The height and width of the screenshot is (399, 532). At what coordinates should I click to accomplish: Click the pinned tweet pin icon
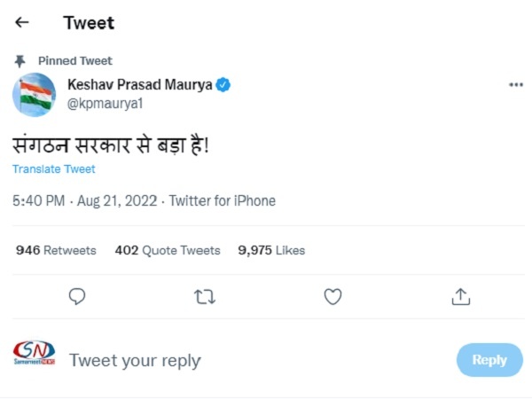(20, 61)
